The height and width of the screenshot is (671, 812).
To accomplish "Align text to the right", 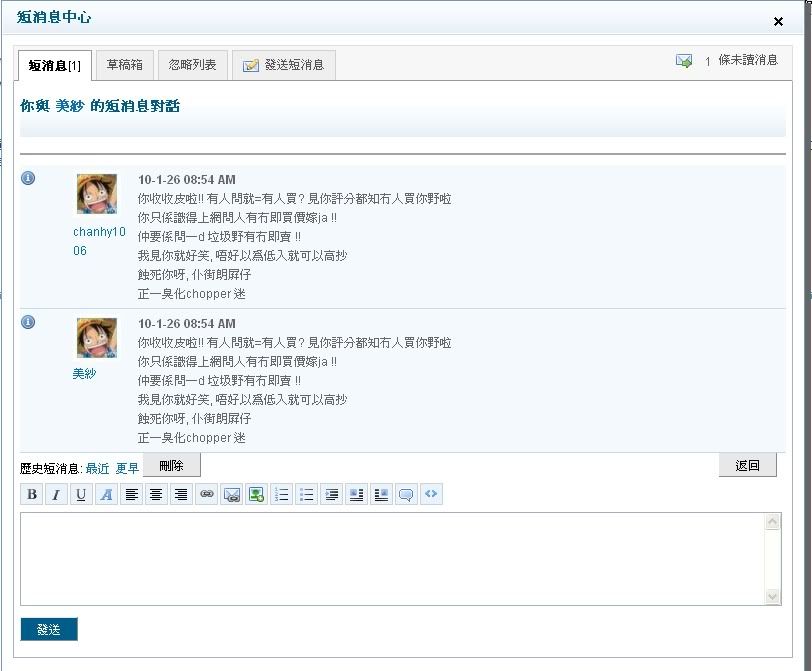I will 181,494.
